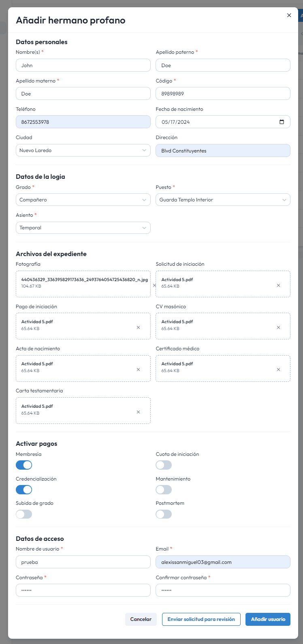The height and width of the screenshot is (644, 303).
Task: Open the calendar picker for Fecha de nacimiento
Action: tap(282, 122)
